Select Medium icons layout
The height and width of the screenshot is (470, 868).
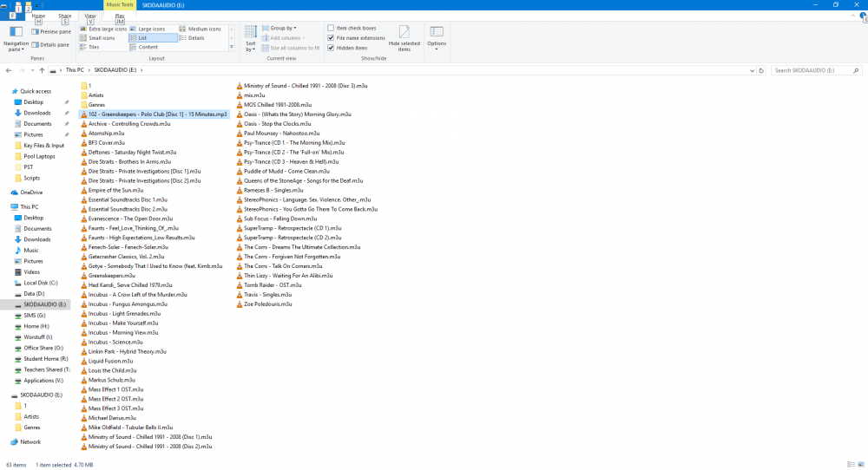(x=200, y=29)
